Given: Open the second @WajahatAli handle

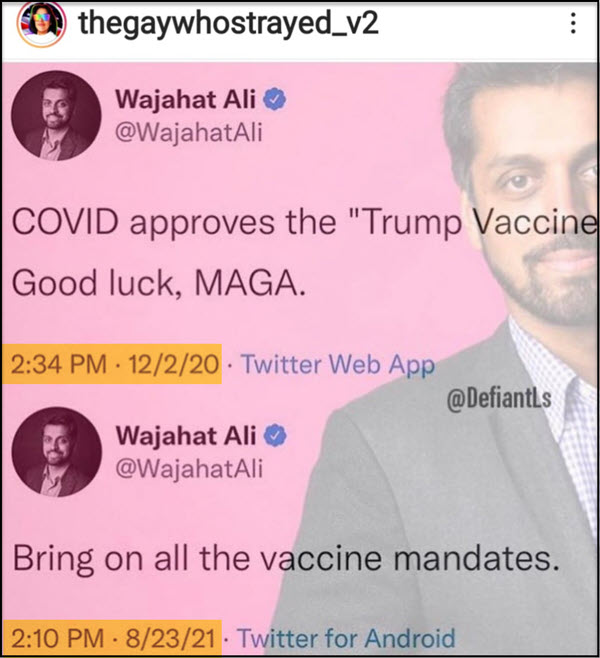Looking at the screenshot, I should click(189, 468).
